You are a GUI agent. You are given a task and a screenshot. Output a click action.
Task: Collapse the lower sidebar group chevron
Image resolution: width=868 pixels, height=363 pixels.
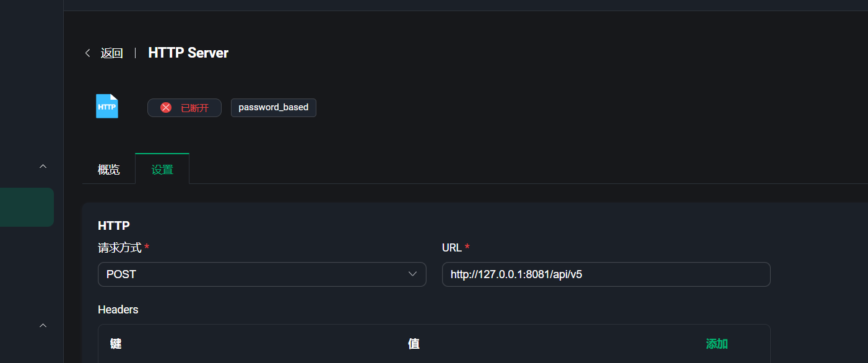pyautogui.click(x=43, y=325)
